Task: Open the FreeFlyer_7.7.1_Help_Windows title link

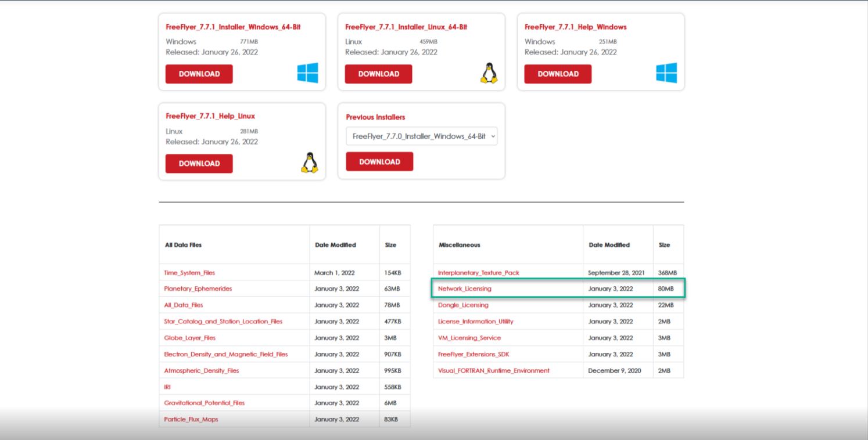Action: click(576, 27)
